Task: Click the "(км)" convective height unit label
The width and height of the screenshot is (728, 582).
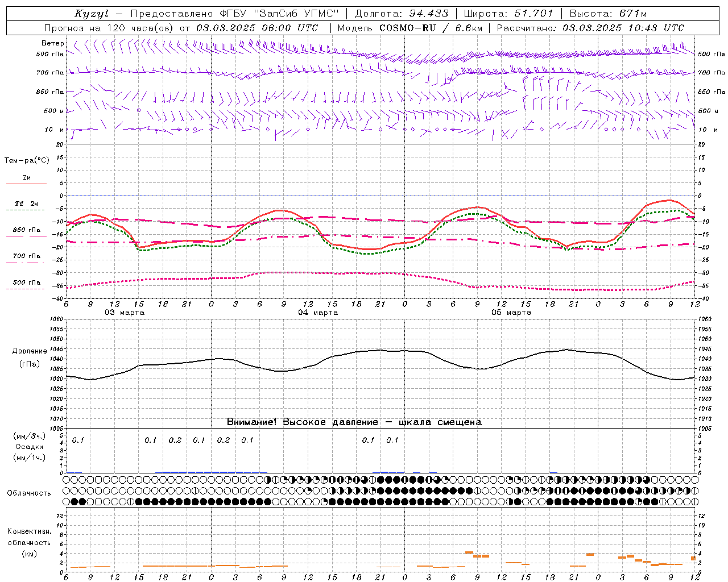Action: (x=30, y=554)
